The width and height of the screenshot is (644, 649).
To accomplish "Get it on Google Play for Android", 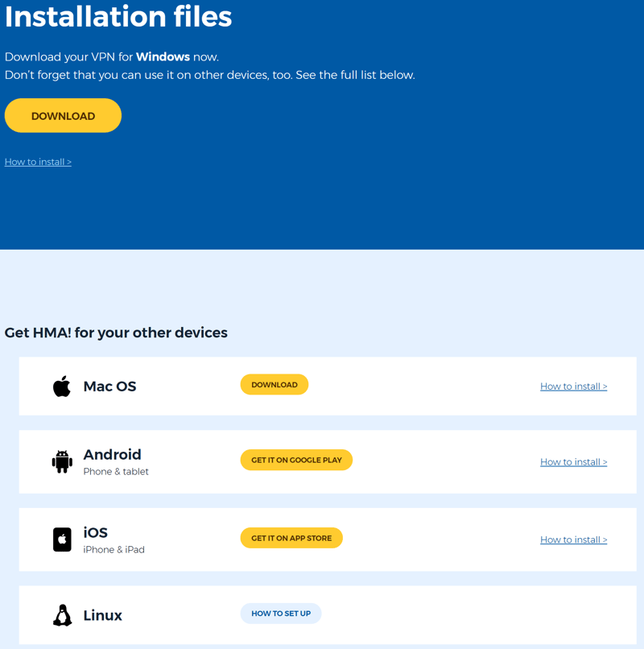I will (x=296, y=460).
